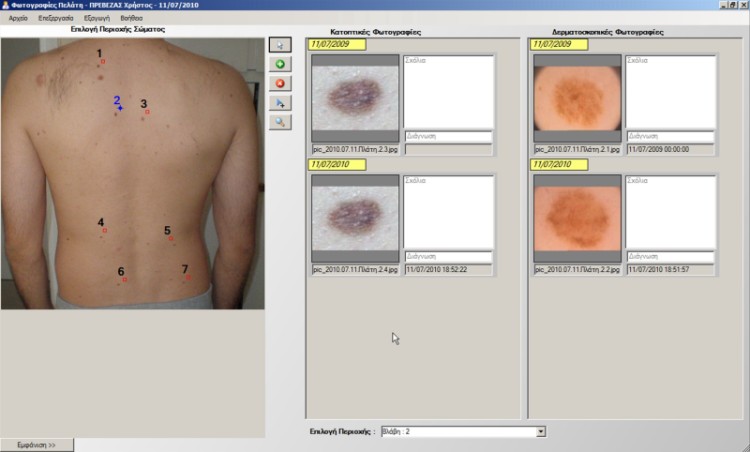Open the Εξαγωγή menu
Screen dimensions: 750x452
point(98,18)
